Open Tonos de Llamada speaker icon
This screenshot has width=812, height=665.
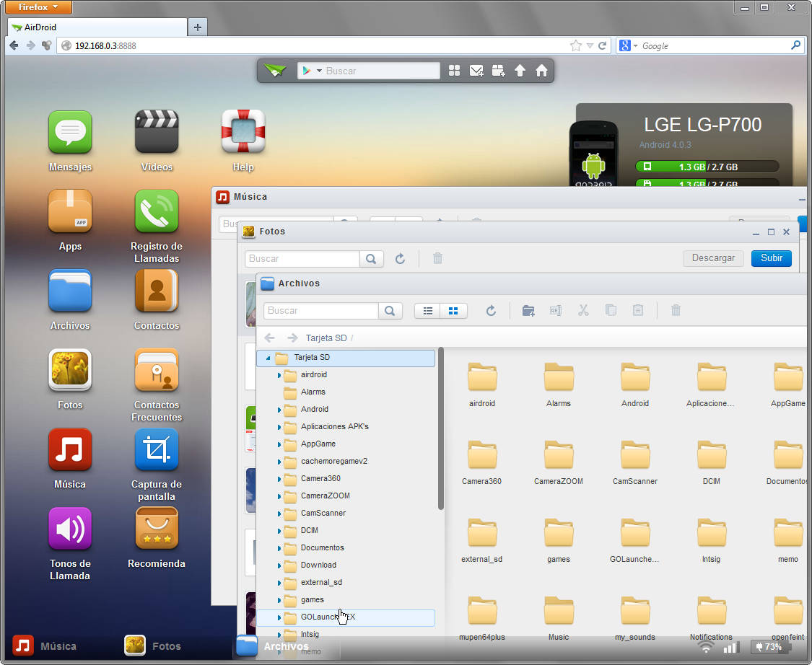70,529
